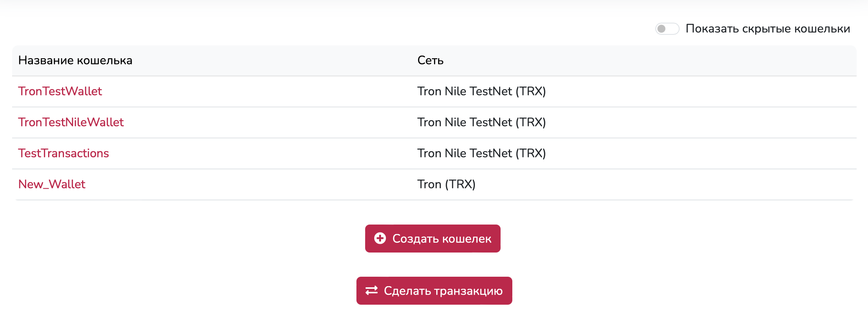This screenshot has height=313, width=868.
Task: Select the network cell in TestTransactions row
Action: tap(481, 153)
